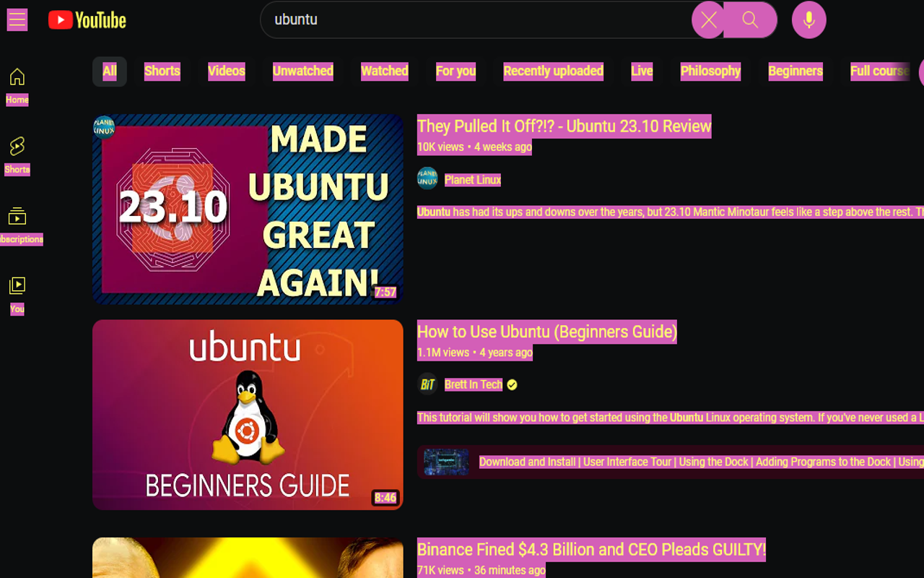Click the magnifying glass search button
The height and width of the screenshot is (578, 924).
tap(751, 20)
